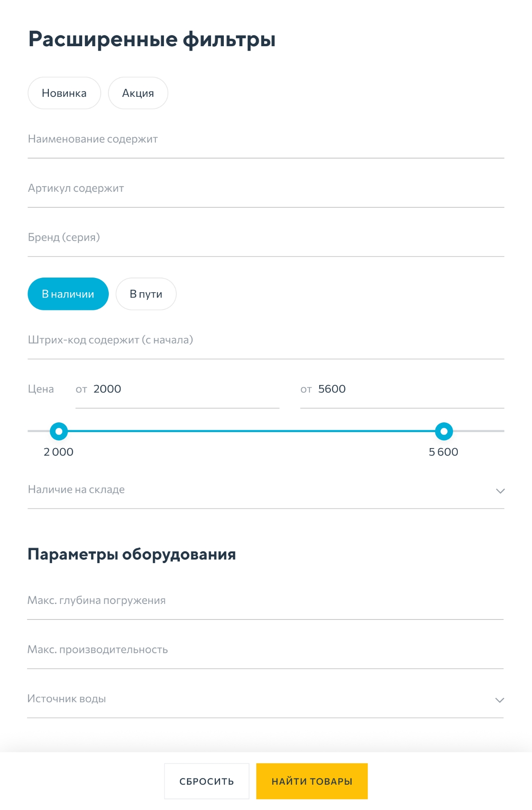
Task: Expand the Наличие на складе dropdown
Action: click(x=262, y=490)
